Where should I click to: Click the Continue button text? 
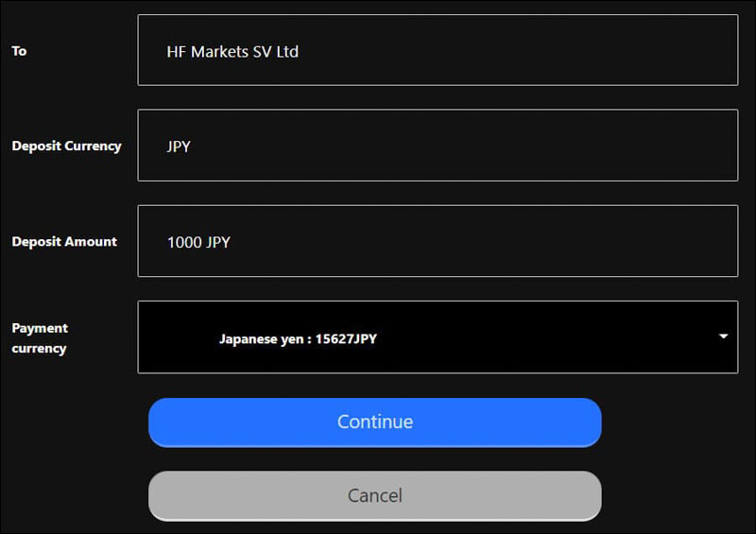375,422
